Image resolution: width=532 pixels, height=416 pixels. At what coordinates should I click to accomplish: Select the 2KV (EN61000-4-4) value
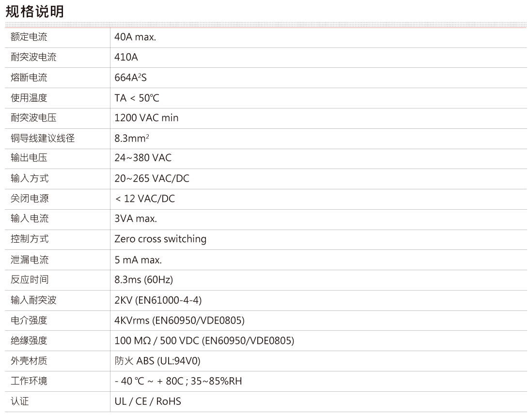point(158,300)
